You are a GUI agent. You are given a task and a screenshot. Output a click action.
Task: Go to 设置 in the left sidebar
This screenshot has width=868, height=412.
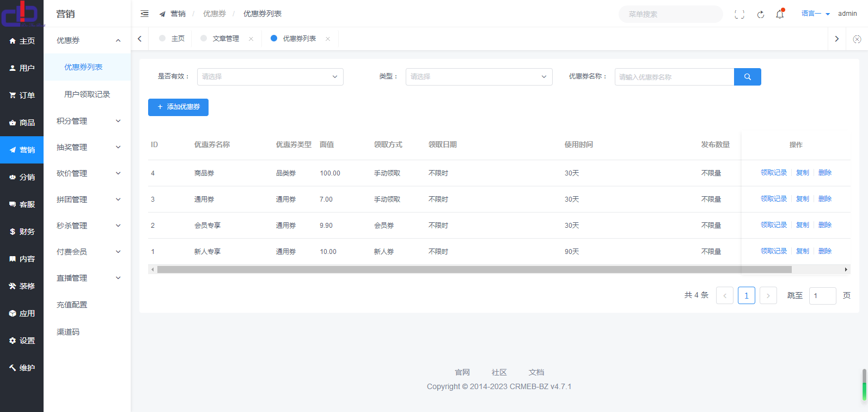coord(22,341)
